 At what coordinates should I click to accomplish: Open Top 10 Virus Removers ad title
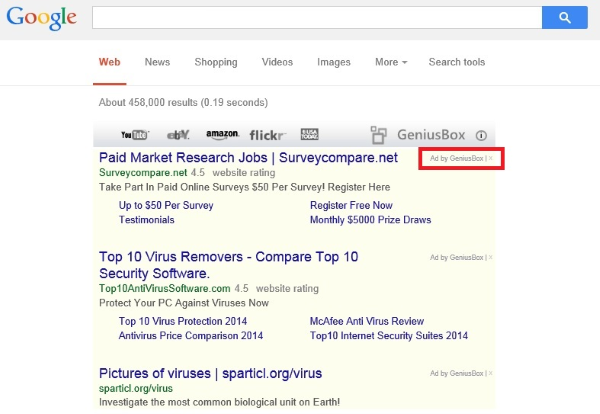(x=228, y=265)
